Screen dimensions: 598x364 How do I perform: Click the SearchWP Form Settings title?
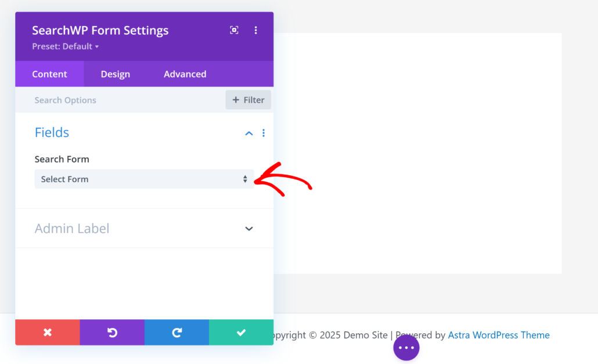[100, 31]
